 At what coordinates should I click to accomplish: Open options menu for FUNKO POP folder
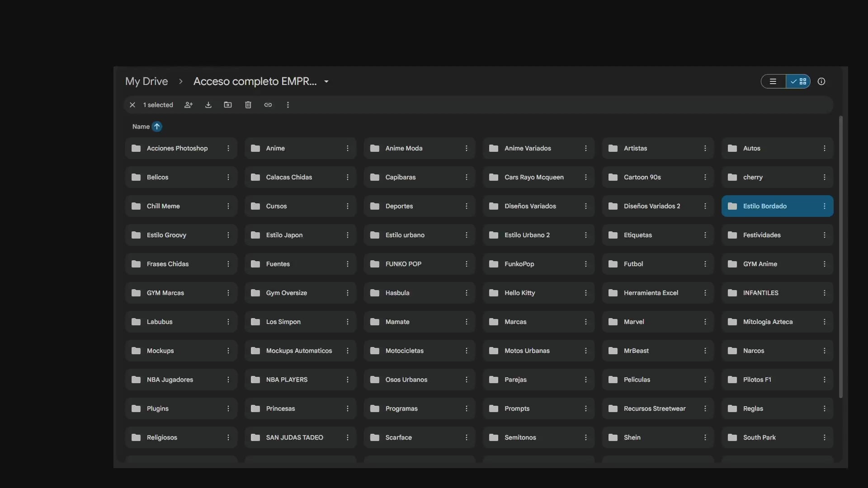pos(467,264)
